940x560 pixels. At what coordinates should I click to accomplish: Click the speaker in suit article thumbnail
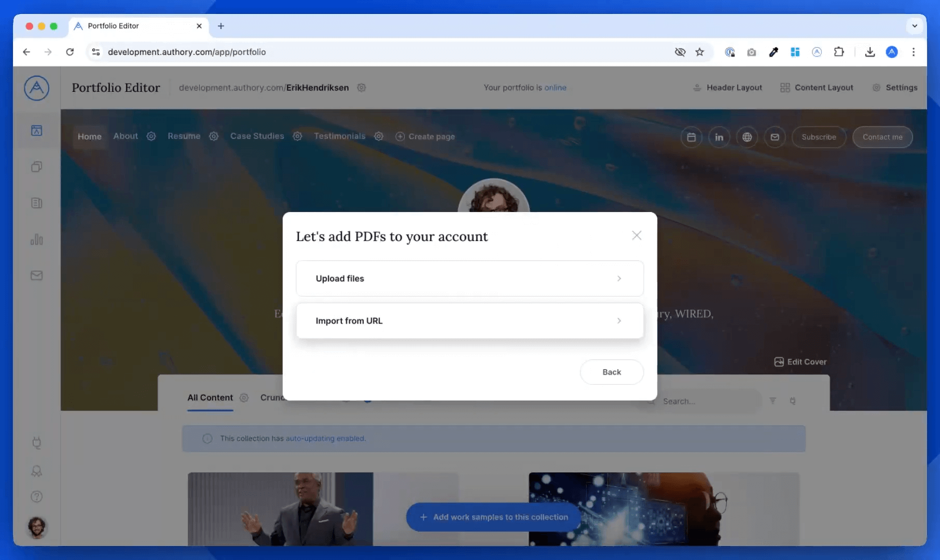point(280,509)
